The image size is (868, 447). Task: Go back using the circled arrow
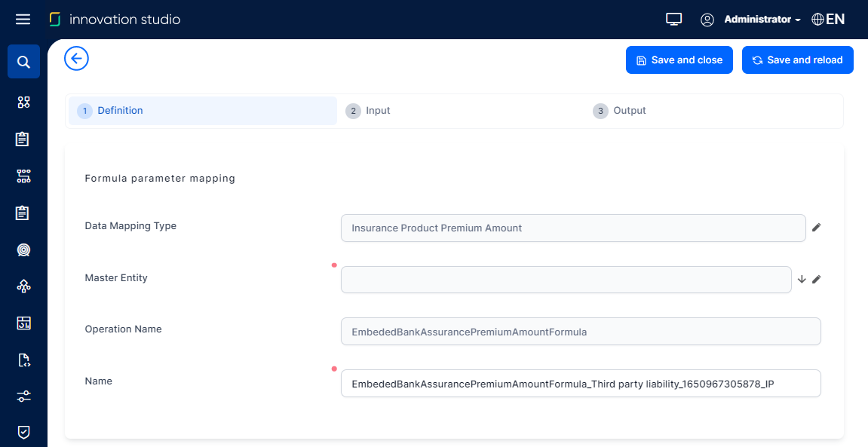77,59
